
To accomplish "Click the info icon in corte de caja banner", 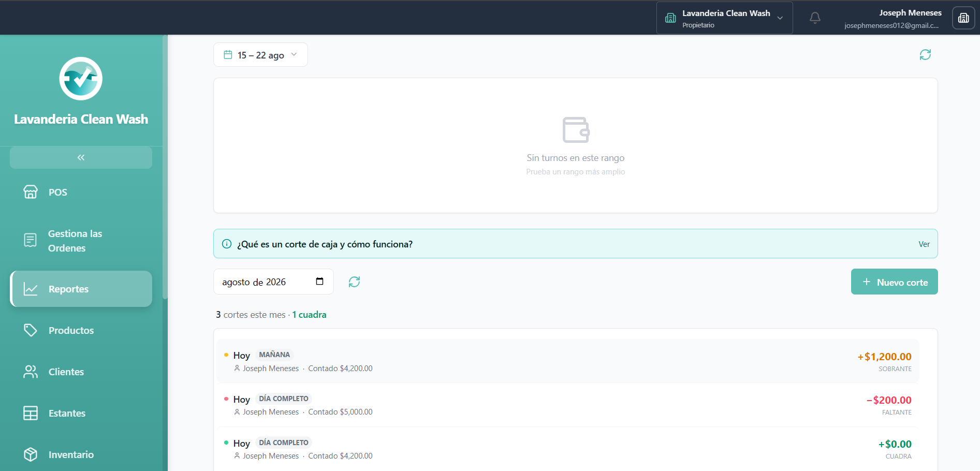I will pyautogui.click(x=227, y=244).
